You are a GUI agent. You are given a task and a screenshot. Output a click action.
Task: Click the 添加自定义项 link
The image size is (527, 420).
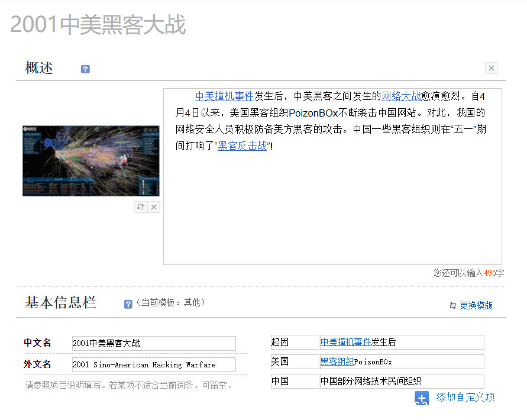pyautogui.click(x=465, y=397)
